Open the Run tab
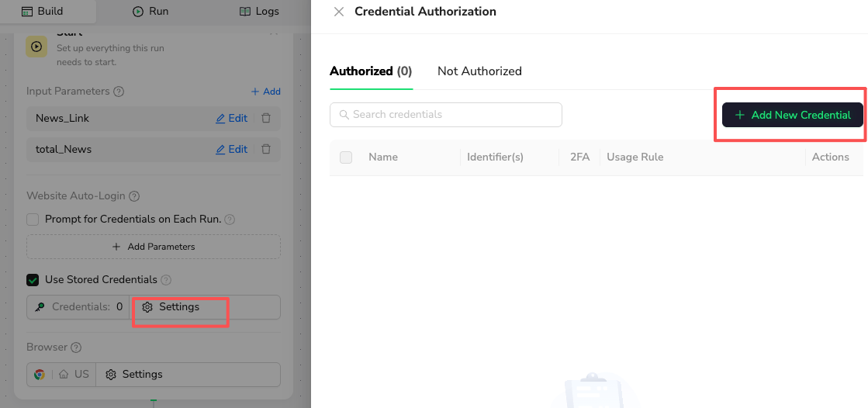This screenshot has height=408, width=868. coord(150,12)
